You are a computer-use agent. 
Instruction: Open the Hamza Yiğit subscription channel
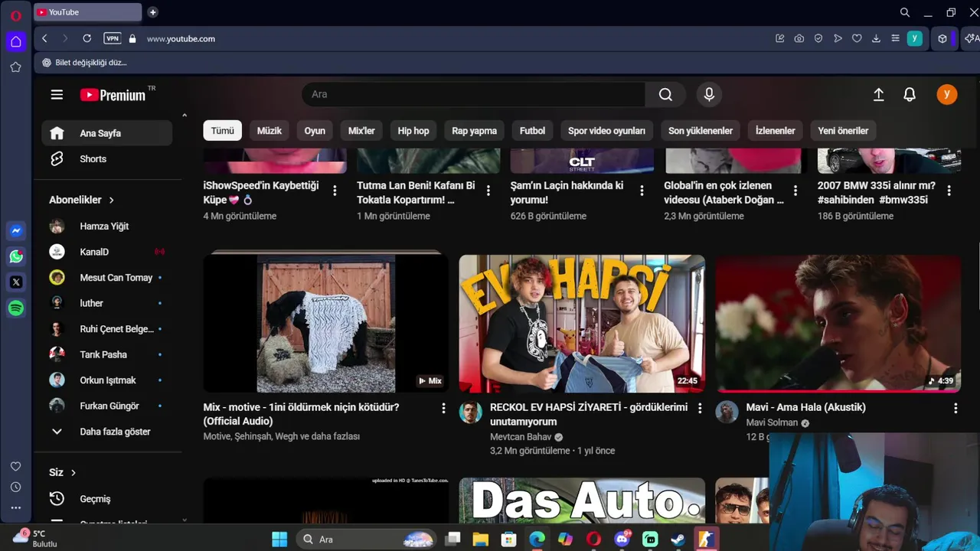tap(107, 227)
